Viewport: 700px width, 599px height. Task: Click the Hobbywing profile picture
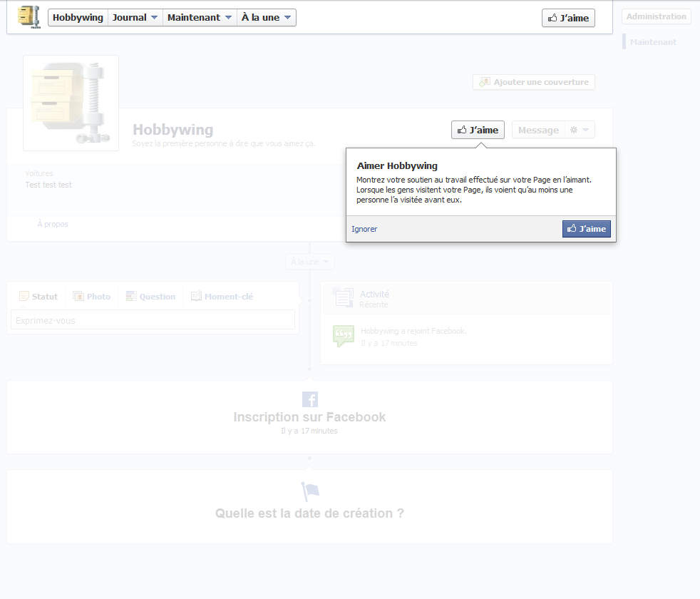pyautogui.click(x=71, y=103)
